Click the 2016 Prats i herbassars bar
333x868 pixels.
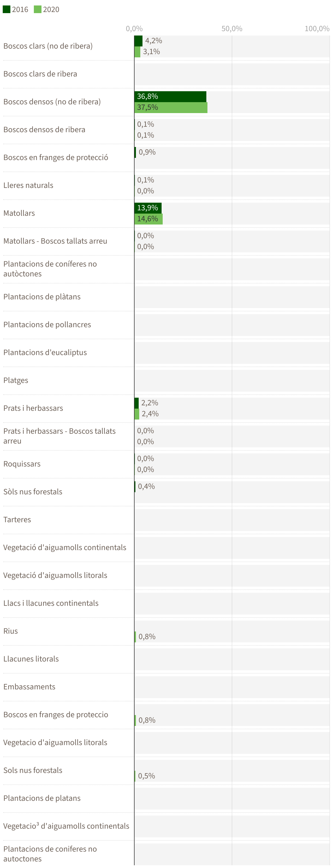(136, 403)
